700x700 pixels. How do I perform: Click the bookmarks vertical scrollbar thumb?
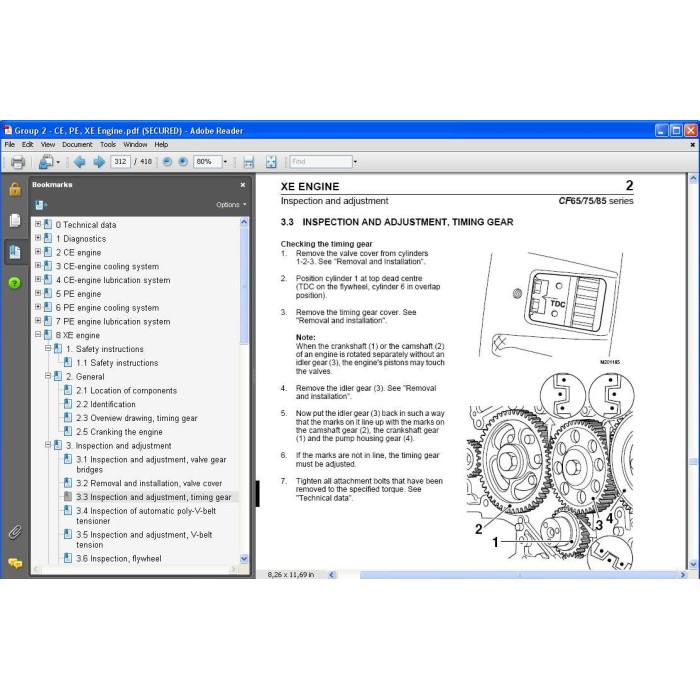tap(244, 286)
